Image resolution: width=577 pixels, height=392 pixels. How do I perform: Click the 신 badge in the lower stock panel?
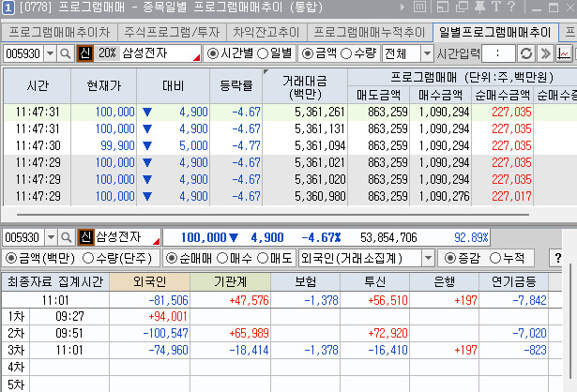click(86, 237)
